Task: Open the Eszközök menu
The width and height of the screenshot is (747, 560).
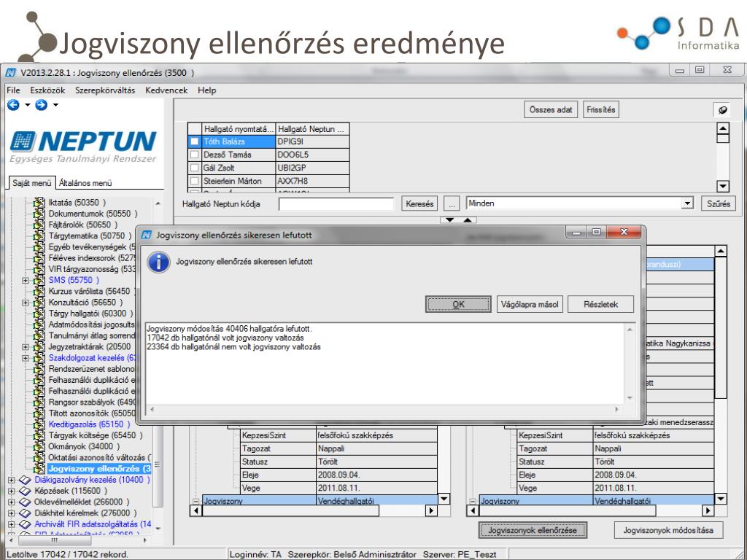Action: 47,90
